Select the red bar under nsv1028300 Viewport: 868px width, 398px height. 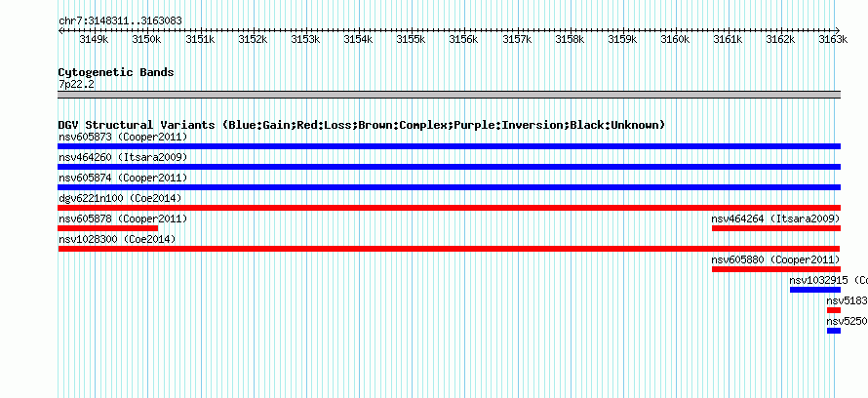point(449,249)
